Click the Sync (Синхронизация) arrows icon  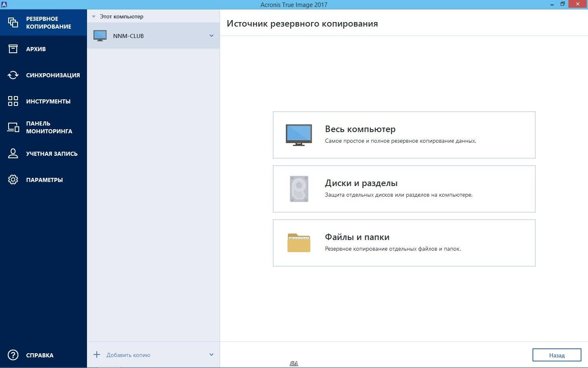(x=13, y=75)
